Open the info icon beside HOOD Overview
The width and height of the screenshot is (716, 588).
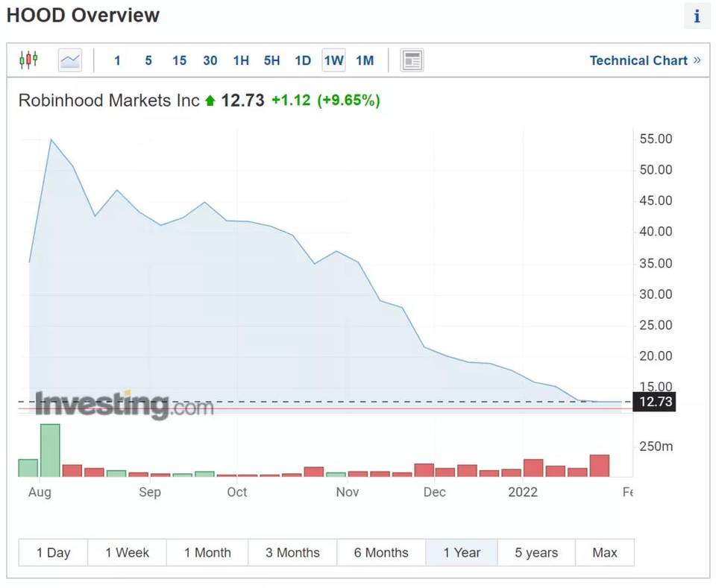point(697,16)
